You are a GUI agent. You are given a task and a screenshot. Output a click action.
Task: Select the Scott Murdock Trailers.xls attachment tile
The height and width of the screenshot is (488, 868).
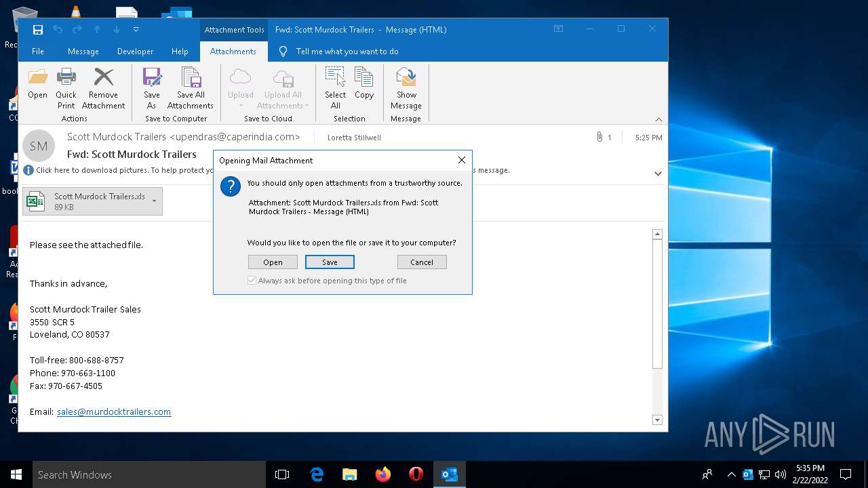[x=92, y=201]
